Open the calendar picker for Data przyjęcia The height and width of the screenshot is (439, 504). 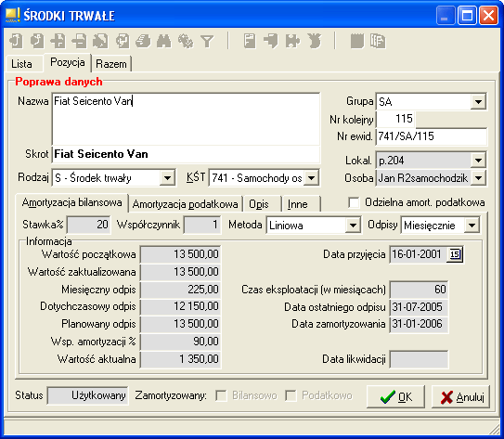point(455,254)
